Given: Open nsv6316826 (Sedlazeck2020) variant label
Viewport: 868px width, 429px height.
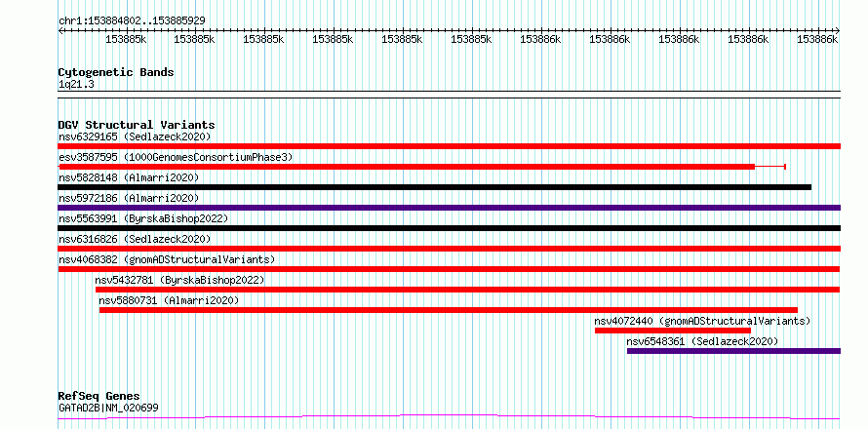Looking at the screenshot, I should click(x=135, y=239).
